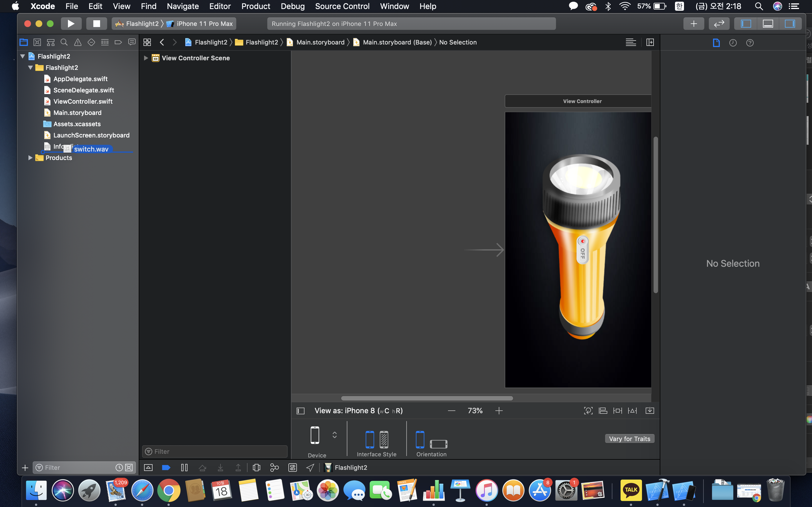
Task: Toggle the Navigator panel visibility
Action: 745,23
